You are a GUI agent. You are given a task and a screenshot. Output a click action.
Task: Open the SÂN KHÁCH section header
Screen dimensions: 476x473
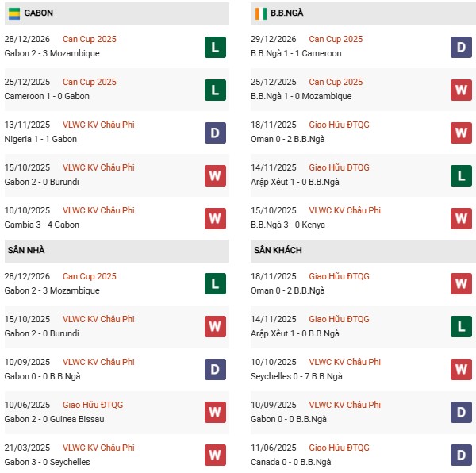pyautogui.click(x=278, y=250)
